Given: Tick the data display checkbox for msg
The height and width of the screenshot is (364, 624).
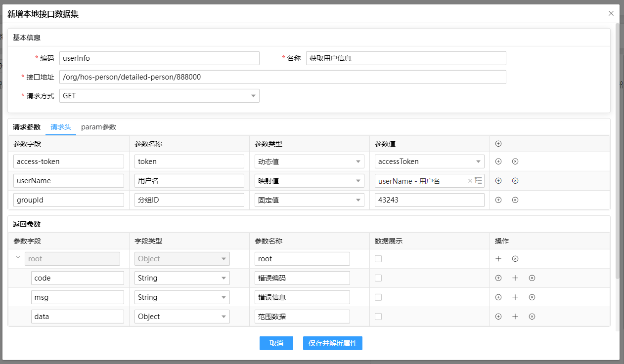Looking at the screenshot, I should coord(378,297).
